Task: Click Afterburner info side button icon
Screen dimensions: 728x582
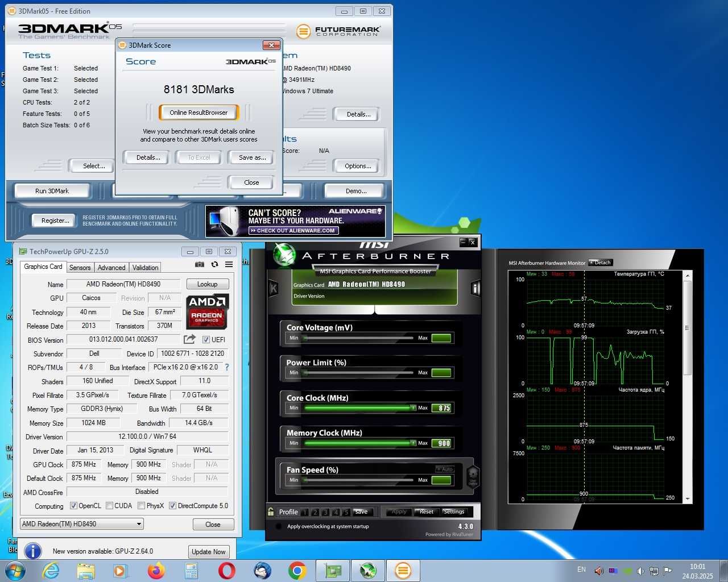Action: coord(475,288)
